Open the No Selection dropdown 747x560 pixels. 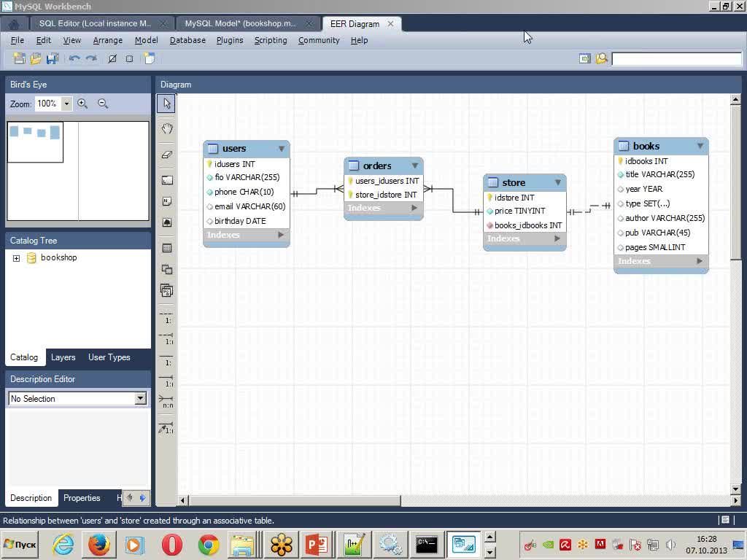pos(140,399)
